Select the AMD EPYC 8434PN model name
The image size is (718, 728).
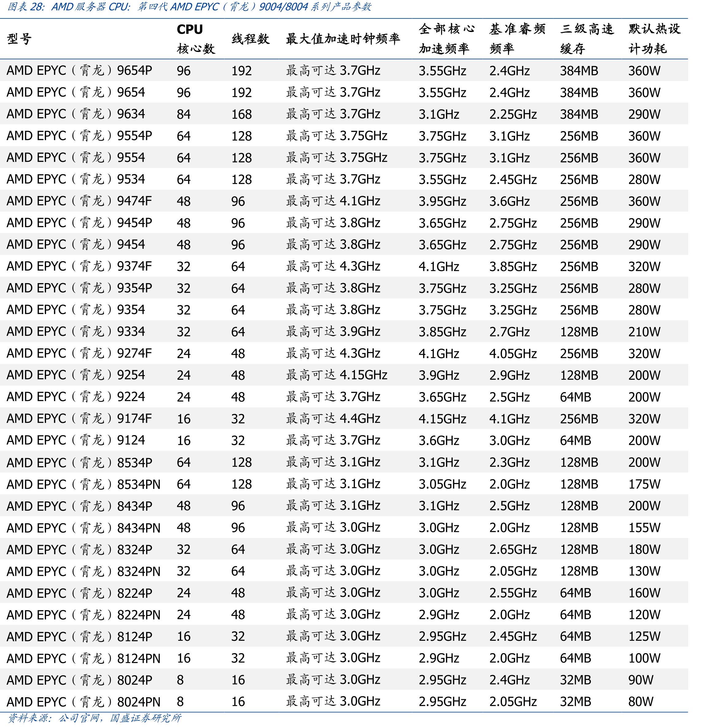83,528
